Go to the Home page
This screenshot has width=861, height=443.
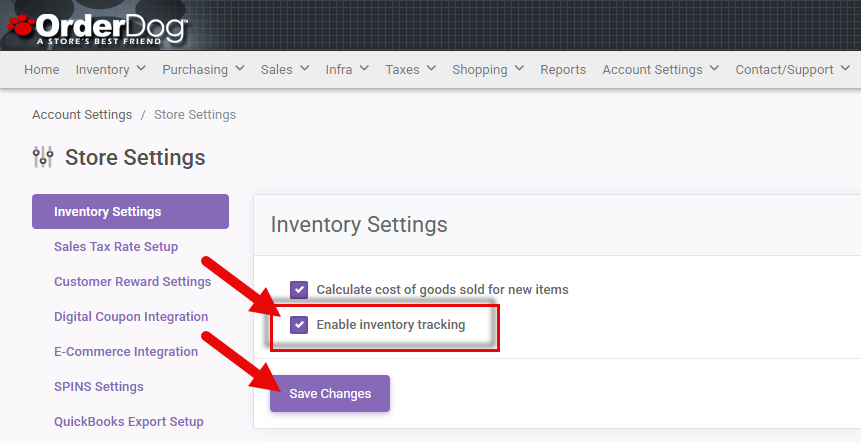(41, 69)
